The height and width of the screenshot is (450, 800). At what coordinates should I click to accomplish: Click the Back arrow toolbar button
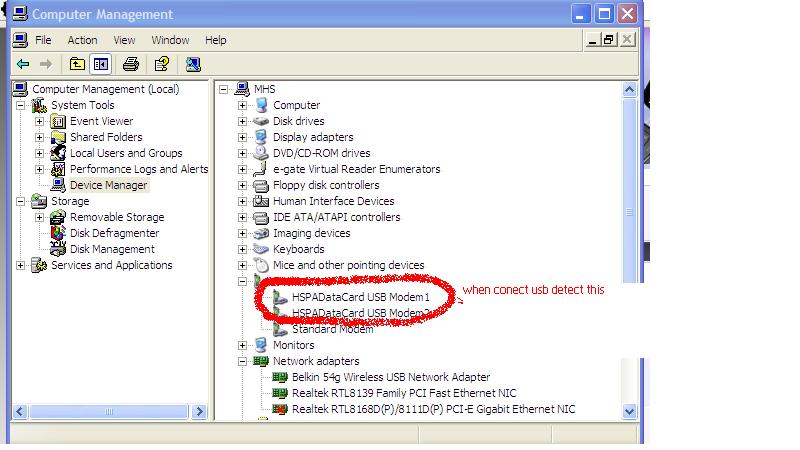tap(23, 64)
